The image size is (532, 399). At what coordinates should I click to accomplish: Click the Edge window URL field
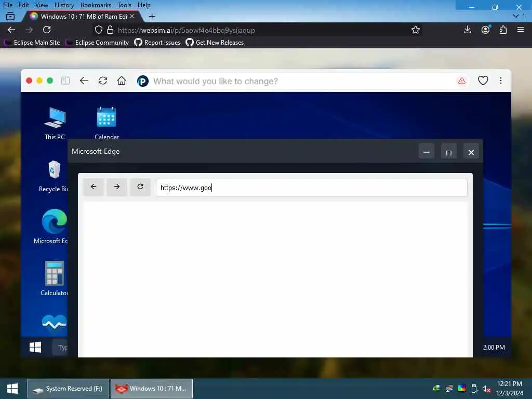coord(312,188)
